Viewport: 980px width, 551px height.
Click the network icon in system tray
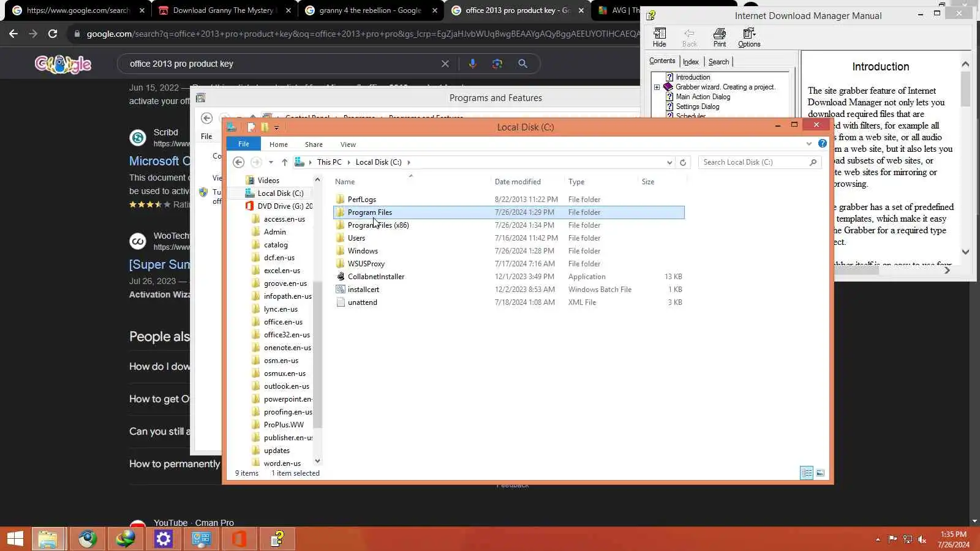tap(908, 539)
